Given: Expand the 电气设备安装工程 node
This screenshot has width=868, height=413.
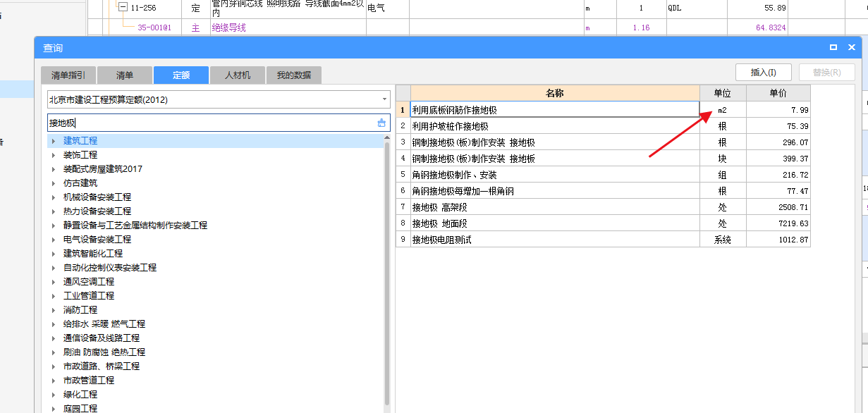Looking at the screenshot, I should tap(53, 240).
